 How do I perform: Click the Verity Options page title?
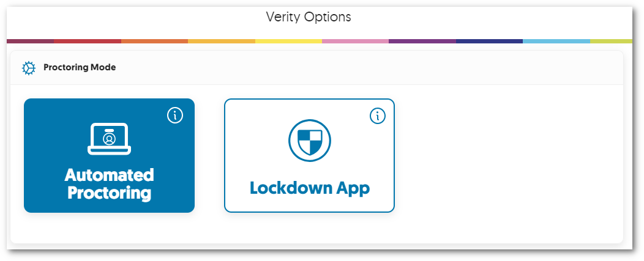pyautogui.click(x=309, y=17)
